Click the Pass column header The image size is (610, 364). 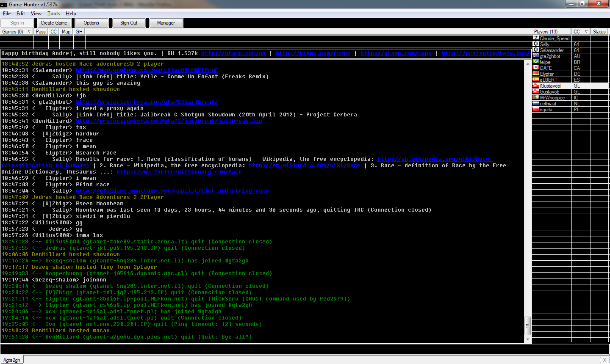pyautogui.click(x=41, y=32)
